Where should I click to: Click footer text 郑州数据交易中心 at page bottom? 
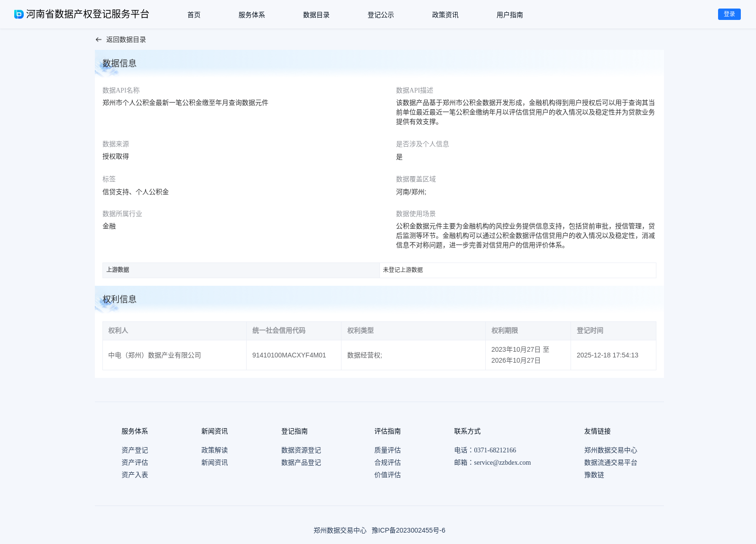(340, 530)
